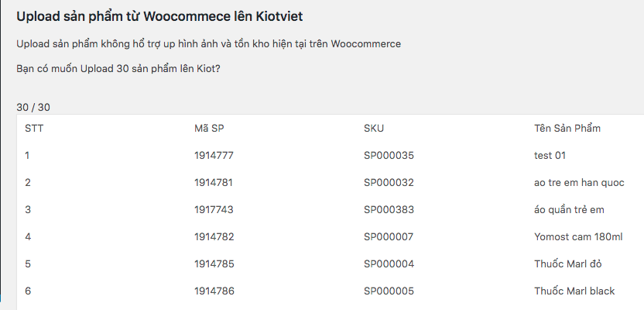Click the Upload sản phẩm page heading
Viewport: 644px width, 310px height.
click(x=159, y=16)
